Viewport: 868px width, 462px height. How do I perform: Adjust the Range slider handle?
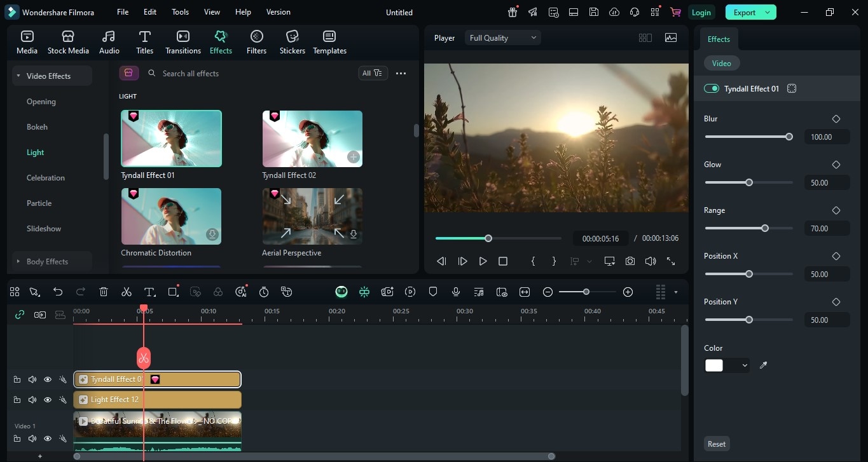pos(765,228)
